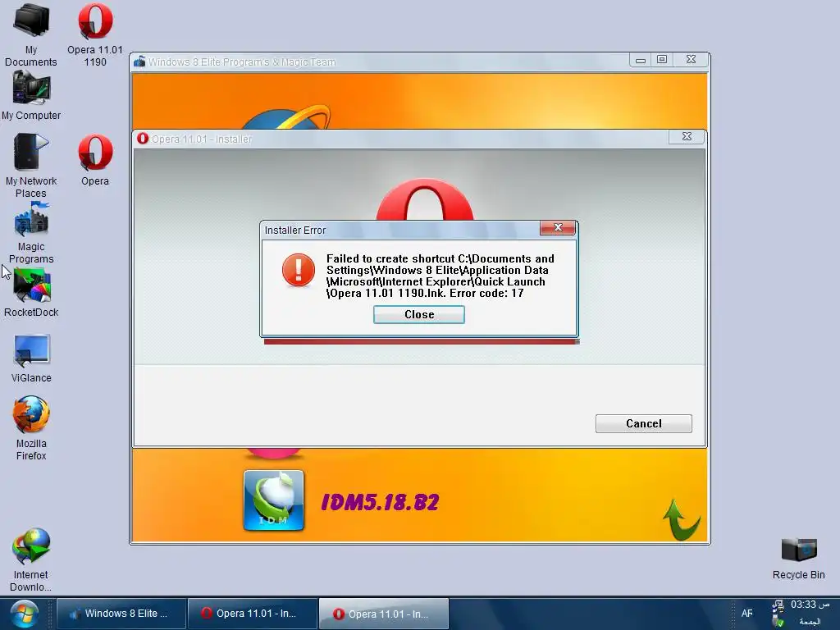Click the network tray icon
Viewport: 840px width, 630px height.
coord(778,606)
